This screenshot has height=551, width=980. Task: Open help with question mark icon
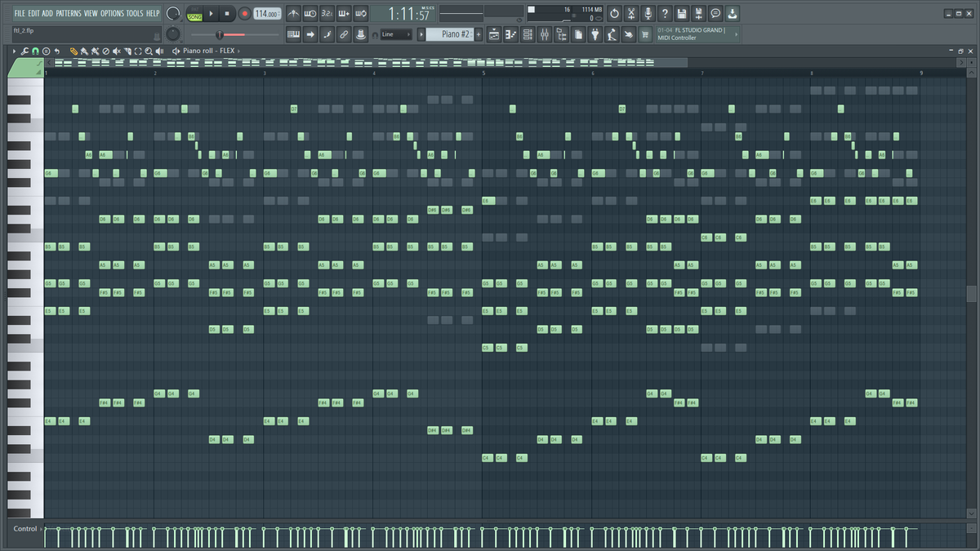coord(665,14)
